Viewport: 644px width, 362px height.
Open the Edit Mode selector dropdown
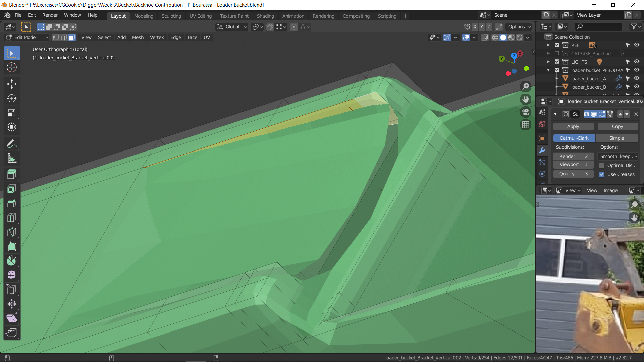pos(27,37)
